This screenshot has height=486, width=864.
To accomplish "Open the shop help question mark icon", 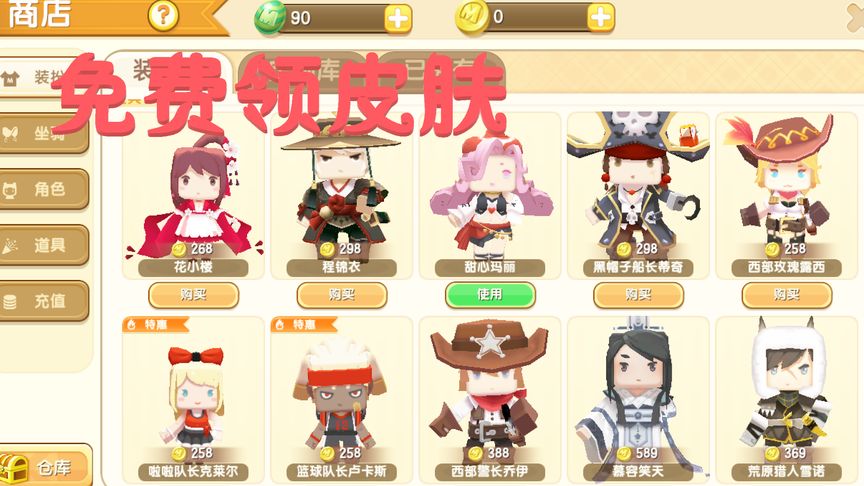I will (163, 15).
